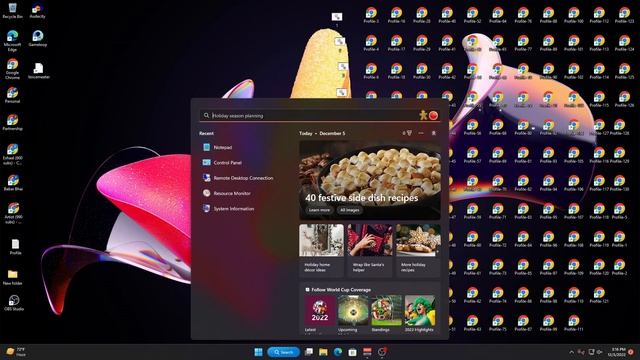Image resolution: width=640 pixels, height=360 pixels.
Task: Open the volume control in system tray
Action: (x=600, y=352)
